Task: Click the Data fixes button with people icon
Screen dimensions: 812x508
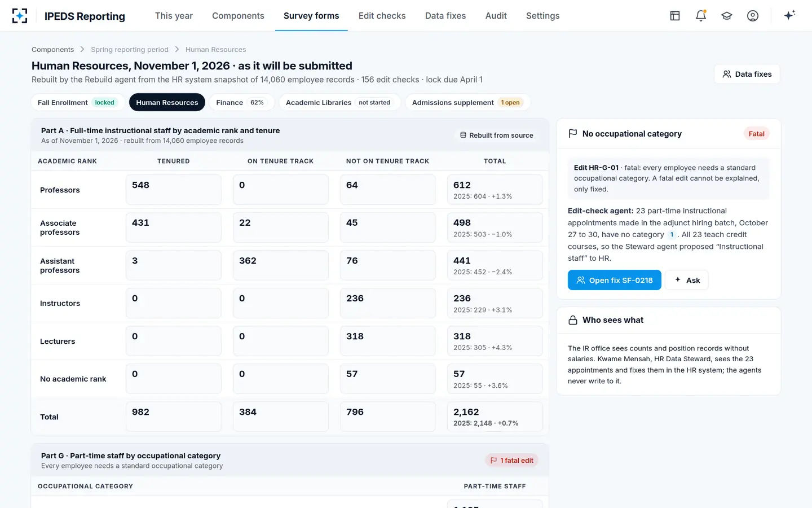Action: [747, 74]
